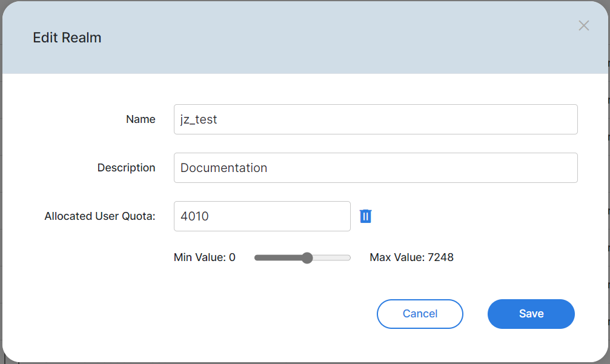
Task: Delete the allocated user quota via trash icon
Action: pos(365,216)
